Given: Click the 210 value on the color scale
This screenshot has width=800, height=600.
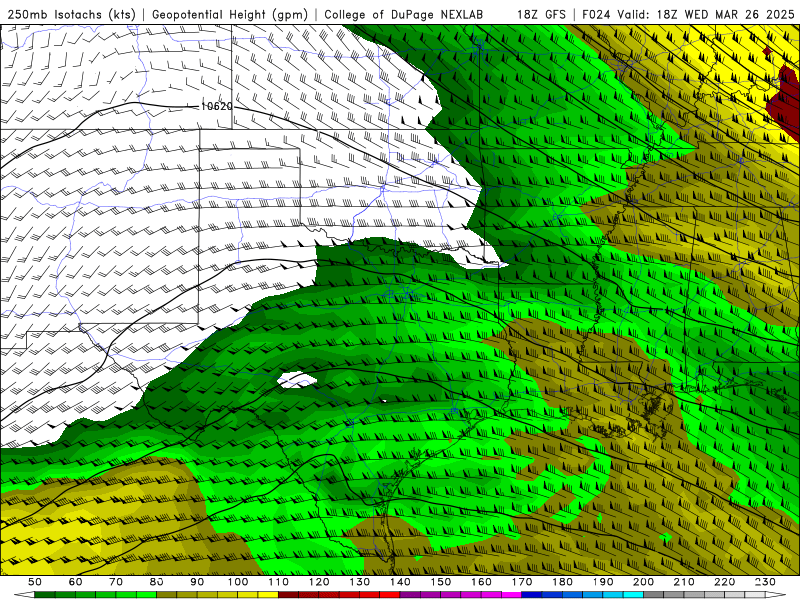Looking at the screenshot, I should click(x=685, y=582).
